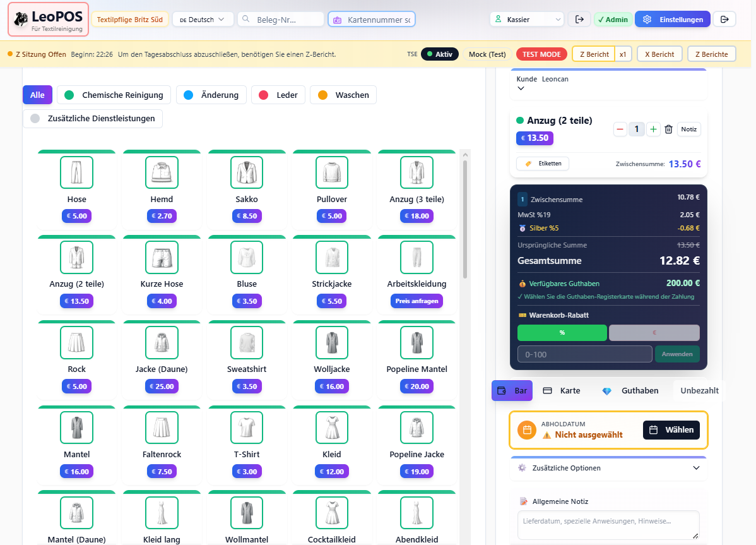Click the logout icon next to Einstellungen
Image resolution: width=756 pixels, height=545 pixels.
coord(724,20)
